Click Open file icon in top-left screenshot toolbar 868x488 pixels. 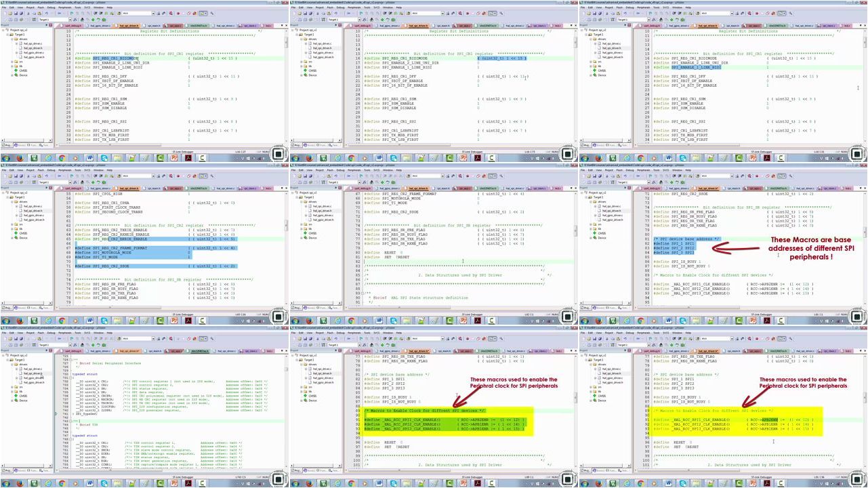[x=10, y=14]
